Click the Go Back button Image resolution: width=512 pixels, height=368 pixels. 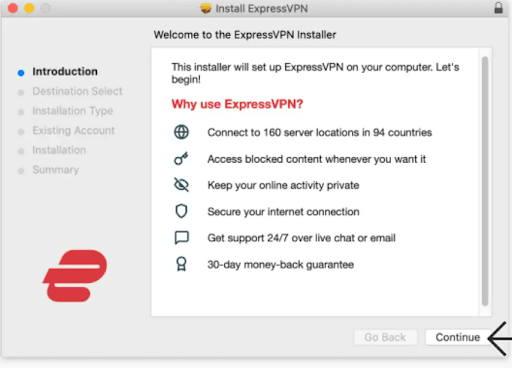coord(385,337)
